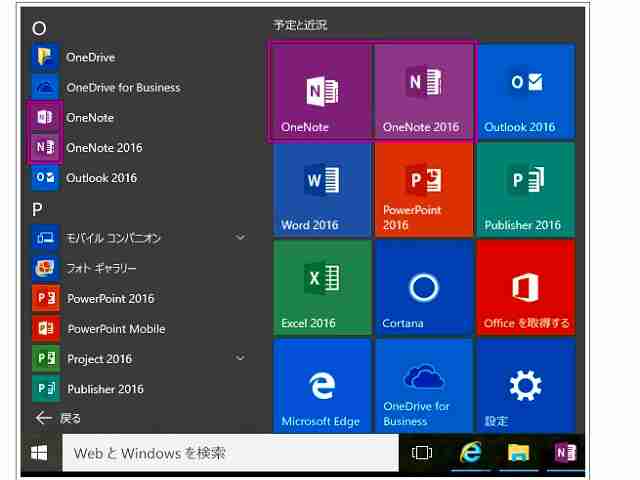This screenshot has height=480, width=640.
Task: Open the OneNote tile
Action: click(322, 91)
